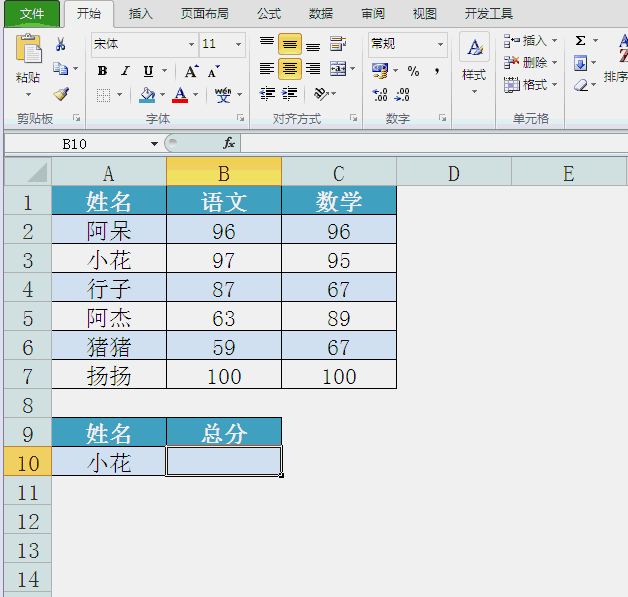Image resolution: width=628 pixels, height=597 pixels.
Task: Open the number format dropdown
Action: pyautogui.click(x=440, y=44)
